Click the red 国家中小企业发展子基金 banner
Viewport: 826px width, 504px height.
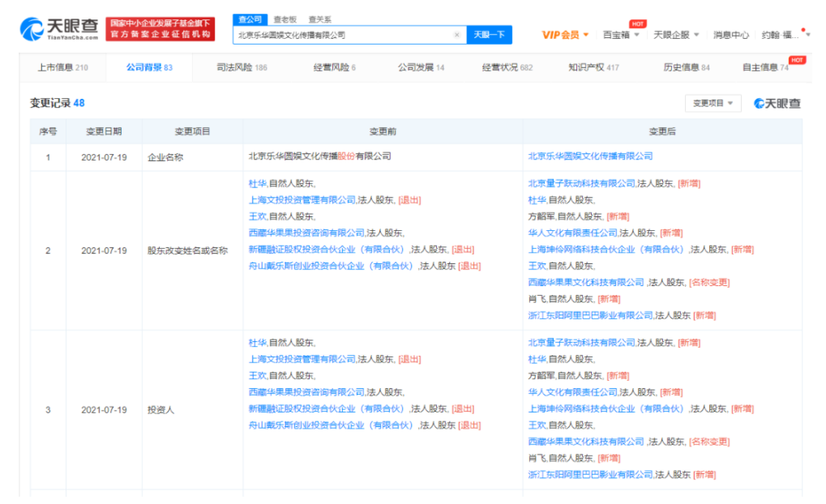(160, 29)
